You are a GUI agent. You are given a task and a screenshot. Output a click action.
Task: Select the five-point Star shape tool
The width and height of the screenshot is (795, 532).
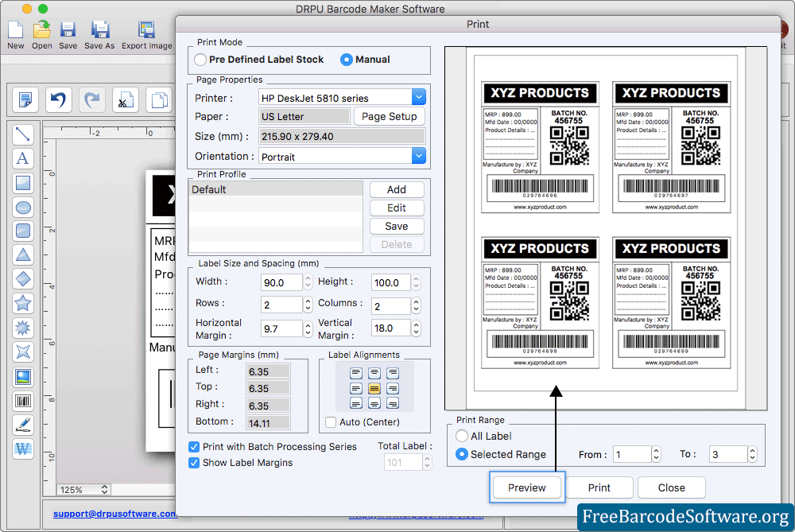pos(23,303)
